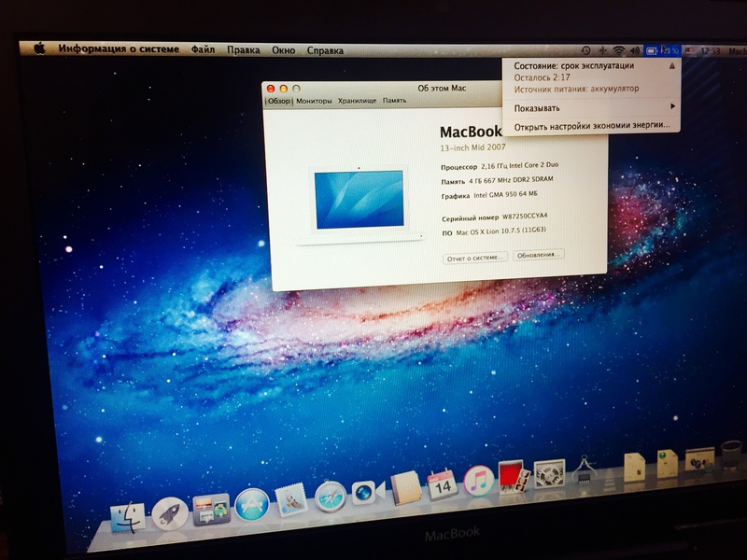Close the Об этом Mac window
747x560 pixels.
pyautogui.click(x=271, y=89)
